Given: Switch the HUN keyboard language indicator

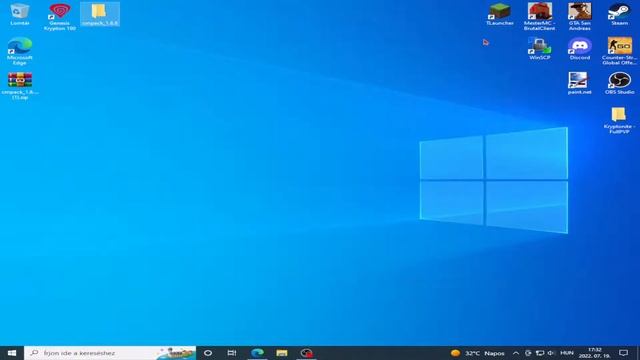Looking at the screenshot, I should point(567,353).
